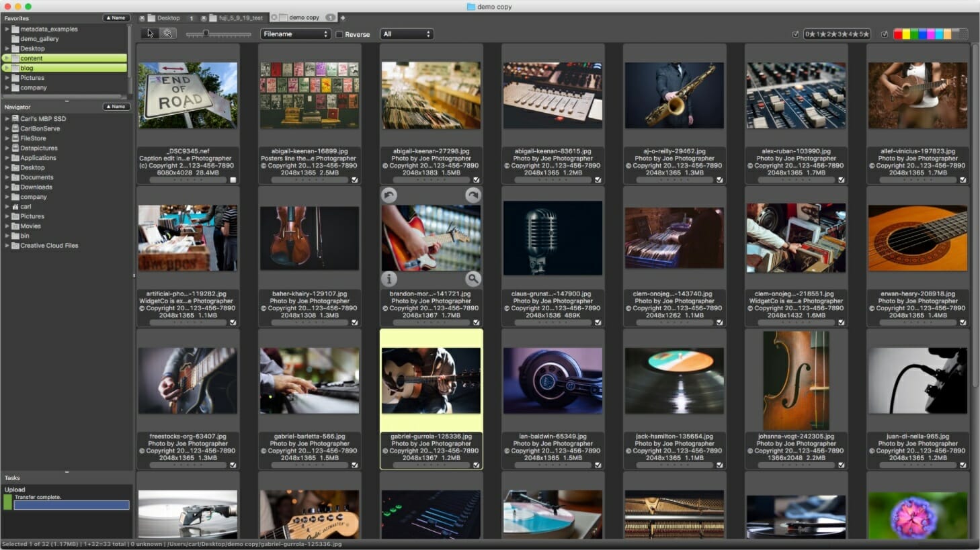Toggle the star rating filter checkbox

tap(796, 34)
